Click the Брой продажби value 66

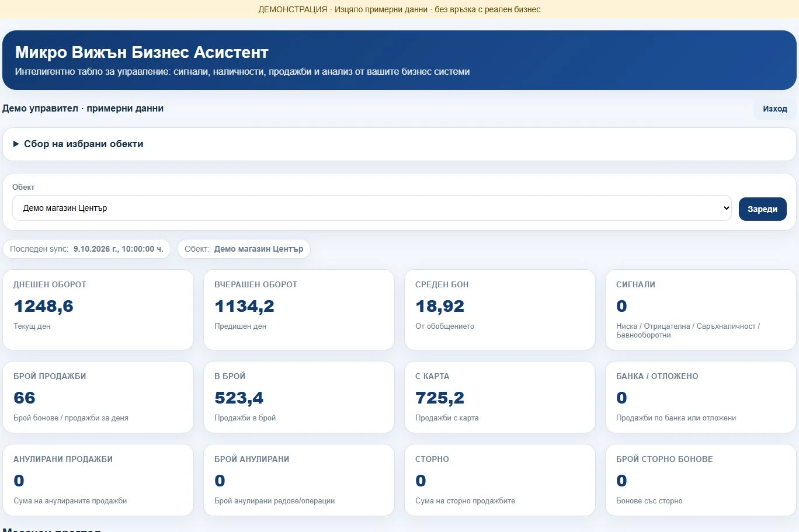[25, 398]
